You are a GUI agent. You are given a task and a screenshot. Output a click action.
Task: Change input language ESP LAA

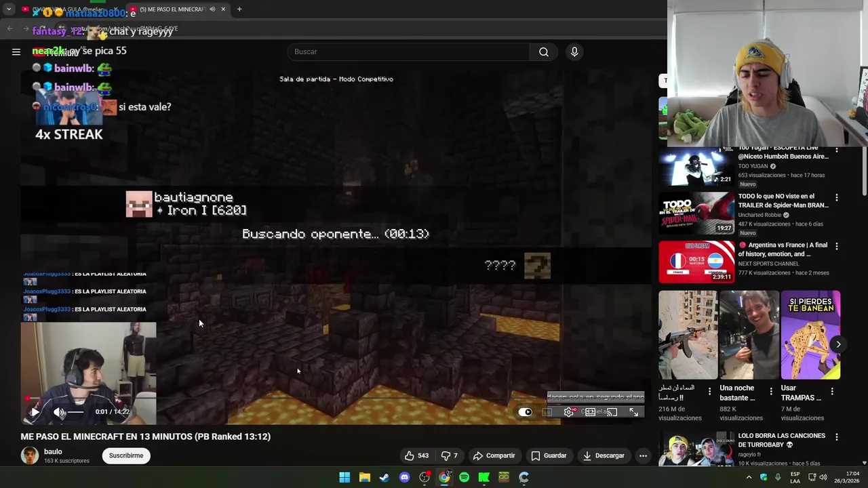[795, 477]
